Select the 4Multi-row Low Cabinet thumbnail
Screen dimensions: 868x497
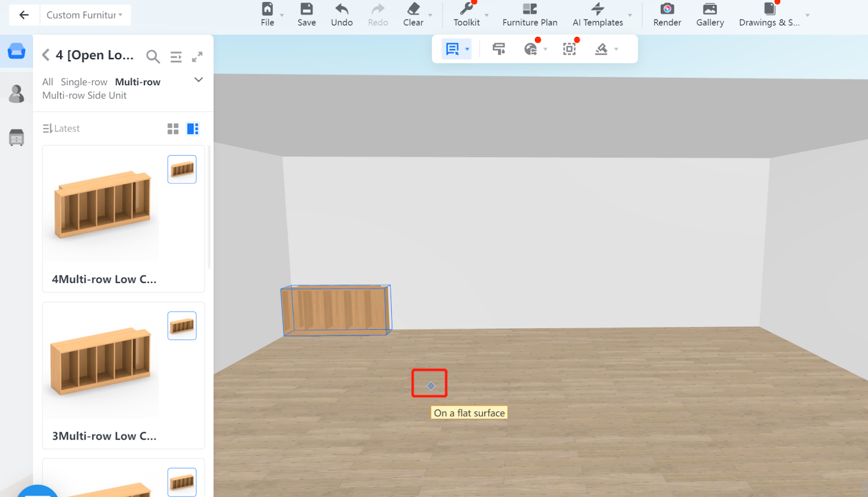tap(103, 205)
